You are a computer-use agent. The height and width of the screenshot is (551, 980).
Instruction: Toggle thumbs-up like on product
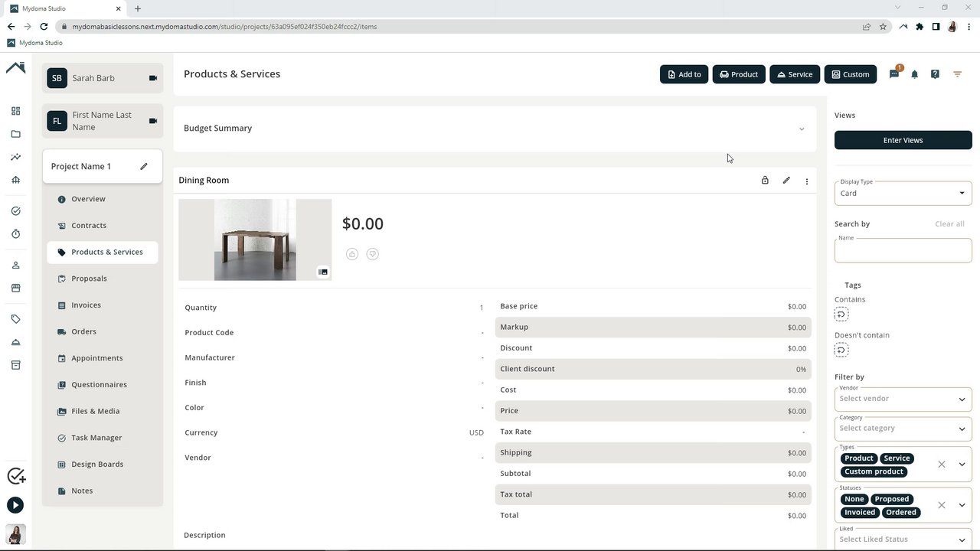tap(352, 254)
